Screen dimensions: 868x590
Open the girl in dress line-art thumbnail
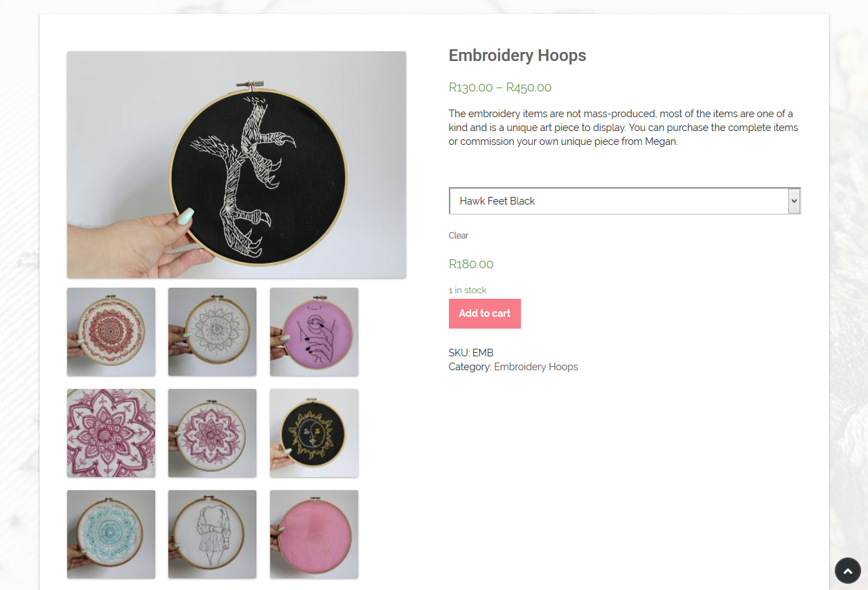212,535
